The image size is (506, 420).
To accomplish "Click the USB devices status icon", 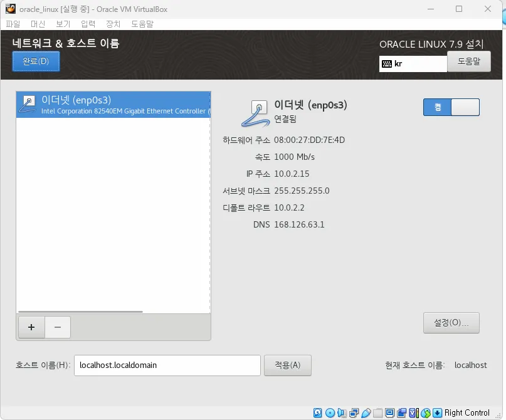I will tap(366, 412).
